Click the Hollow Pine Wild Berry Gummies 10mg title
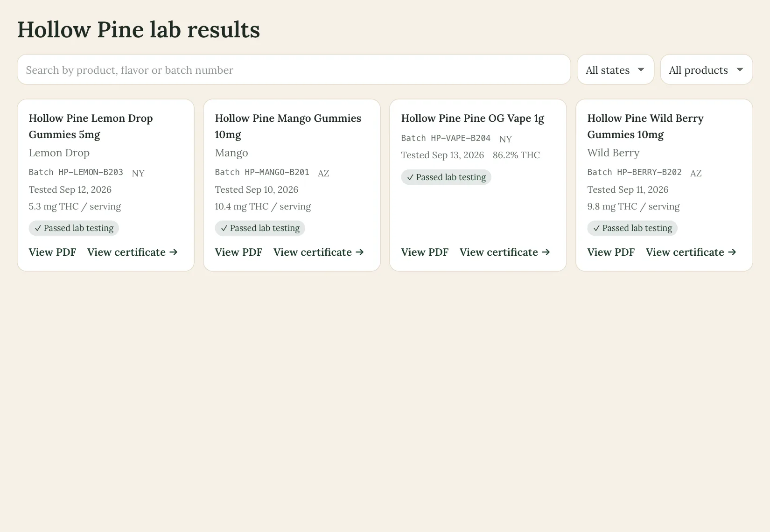 (645, 126)
